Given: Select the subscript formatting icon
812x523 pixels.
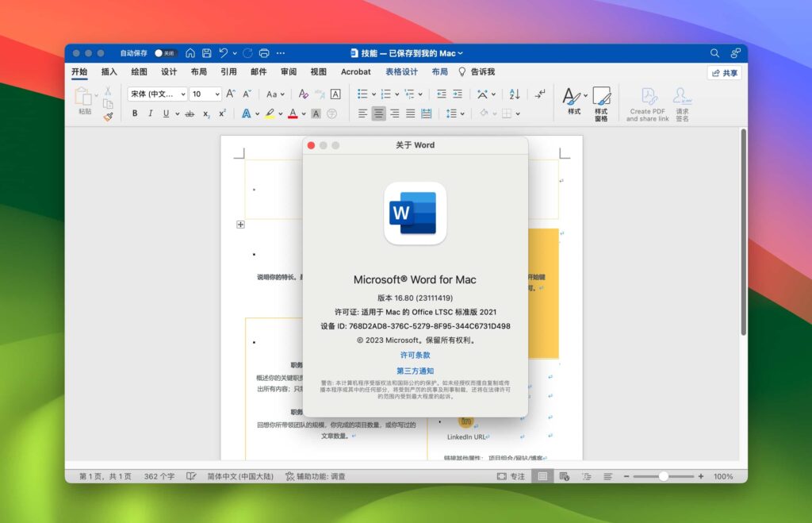Looking at the screenshot, I should tap(208, 113).
